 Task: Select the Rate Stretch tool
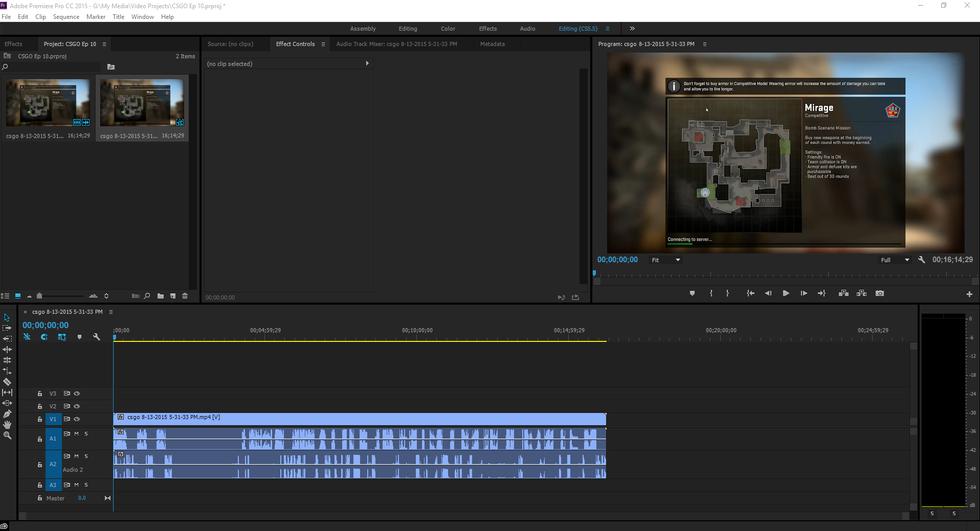(x=7, y=371)
